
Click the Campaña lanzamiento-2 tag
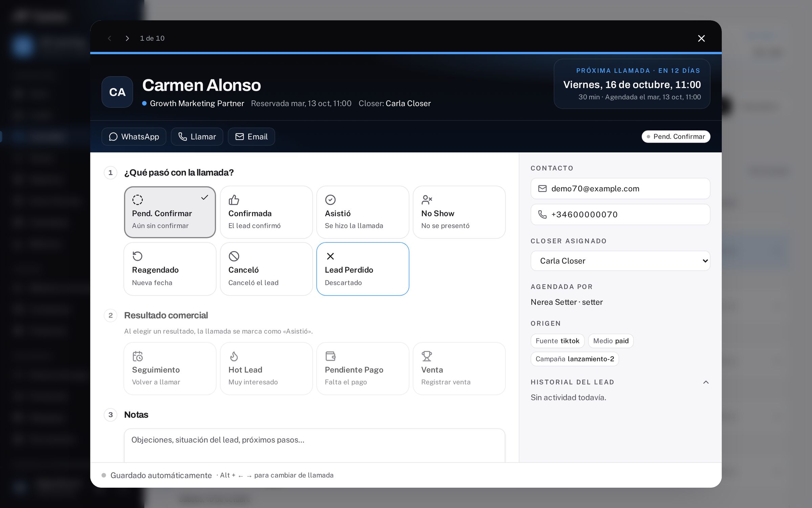pyautogui.click(x=574, y=359)
